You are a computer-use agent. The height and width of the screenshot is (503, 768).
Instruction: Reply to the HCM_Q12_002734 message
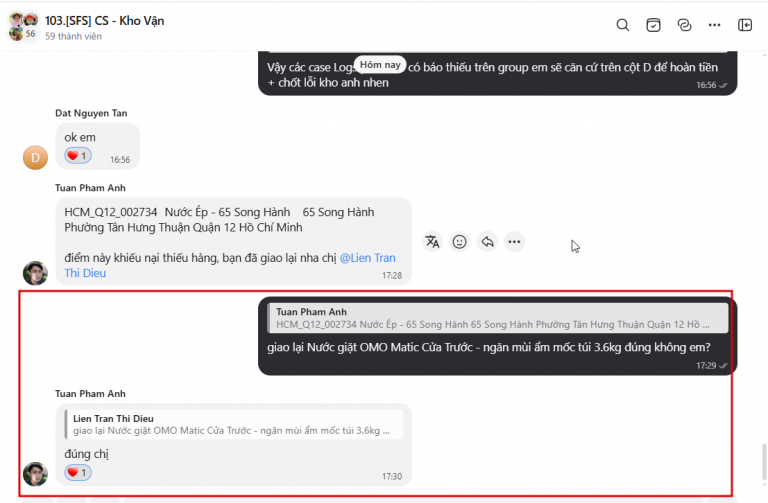[487, 241]
